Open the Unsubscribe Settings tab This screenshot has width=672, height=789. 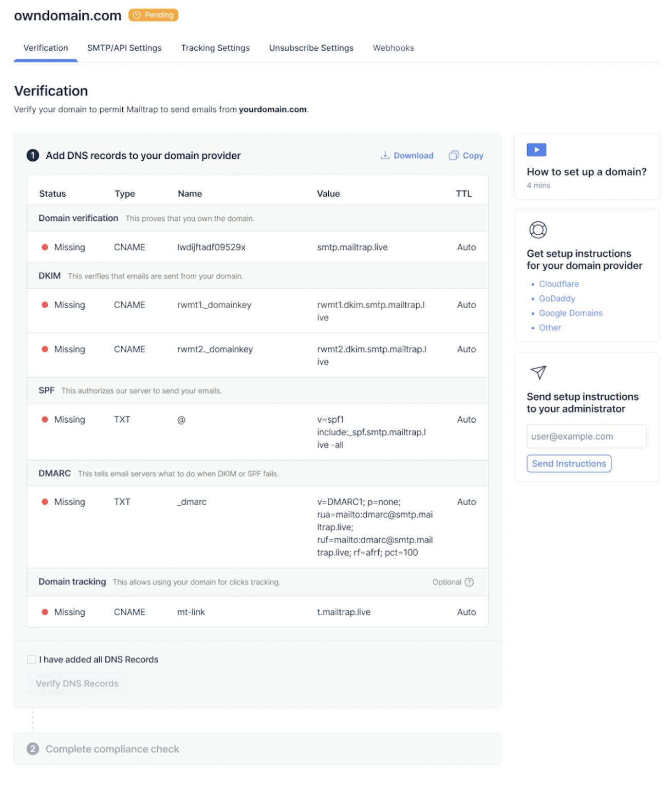click(311, 48)
